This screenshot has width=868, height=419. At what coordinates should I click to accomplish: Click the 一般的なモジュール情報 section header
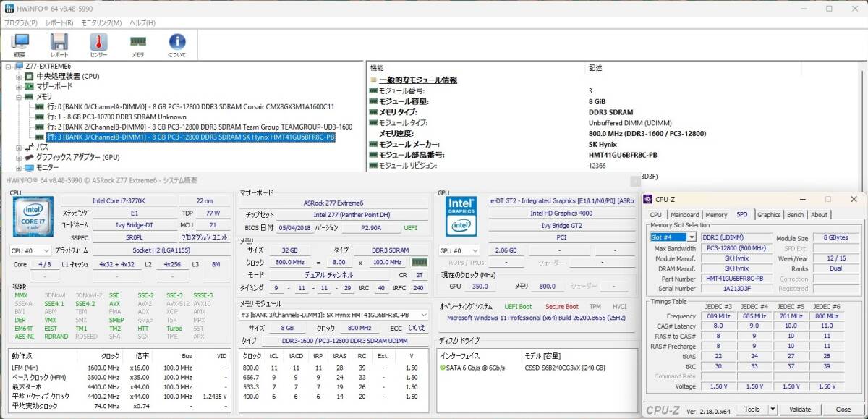[x=418, y=80]
